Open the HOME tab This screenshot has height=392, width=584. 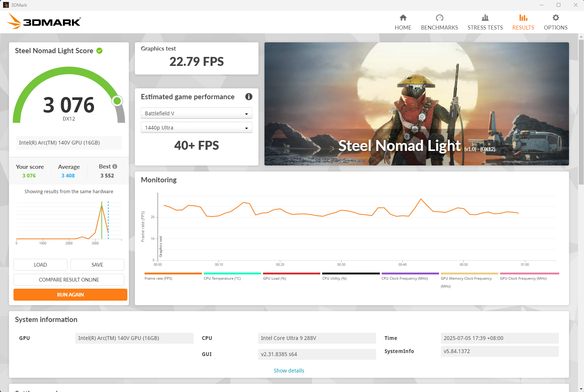[403, 22]
